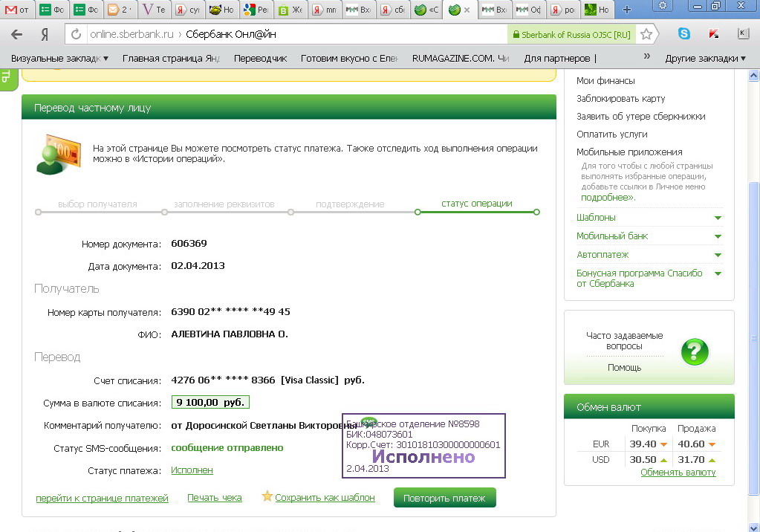This screenshot has width=760, height=532.
Task: Click the green question mark help icon
Action: tap(695, 351)
